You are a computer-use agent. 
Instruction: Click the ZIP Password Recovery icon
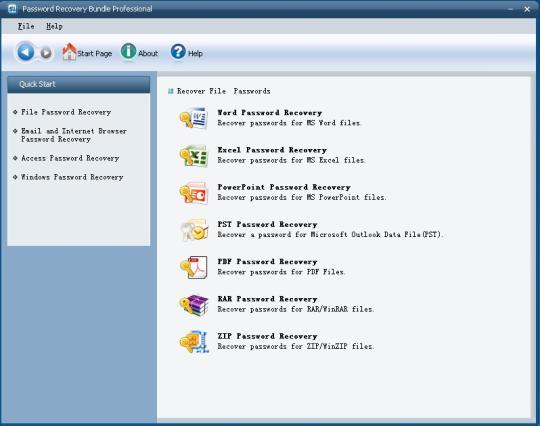pos(194,342)
